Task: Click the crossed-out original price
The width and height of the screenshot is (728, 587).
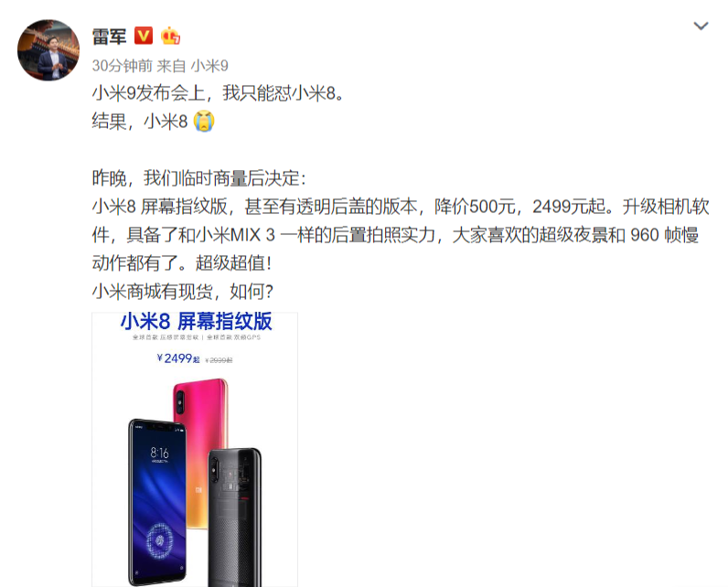Action: (219, 360)
